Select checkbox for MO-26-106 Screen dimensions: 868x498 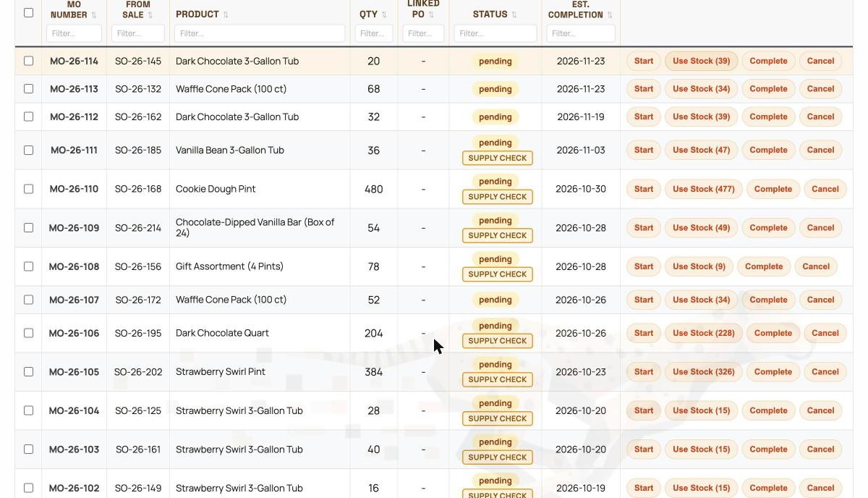28,332
